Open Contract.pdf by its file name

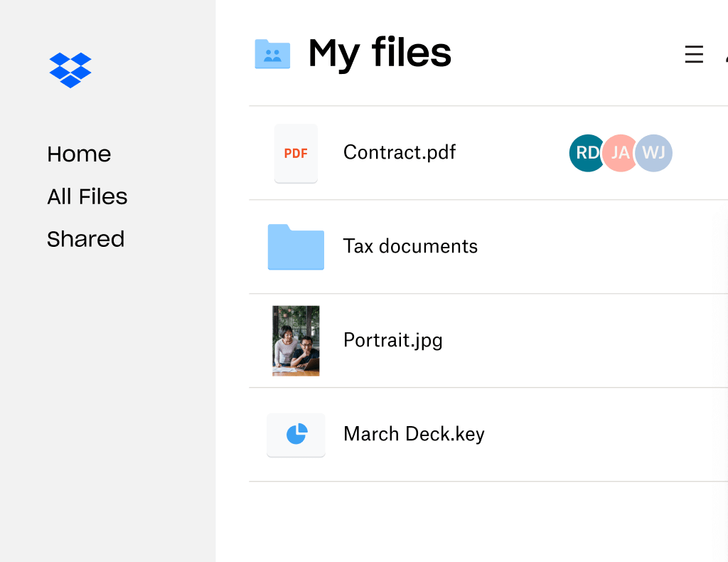click(400, 152)
